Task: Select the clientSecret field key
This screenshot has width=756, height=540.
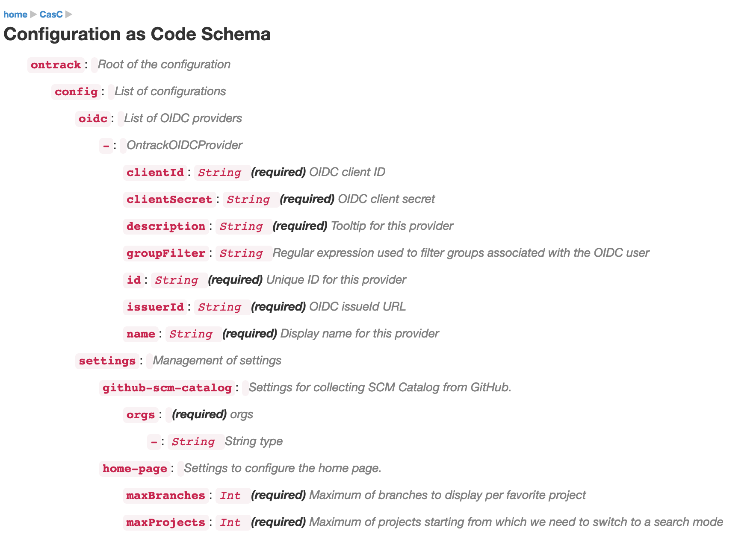Action: 169,200
